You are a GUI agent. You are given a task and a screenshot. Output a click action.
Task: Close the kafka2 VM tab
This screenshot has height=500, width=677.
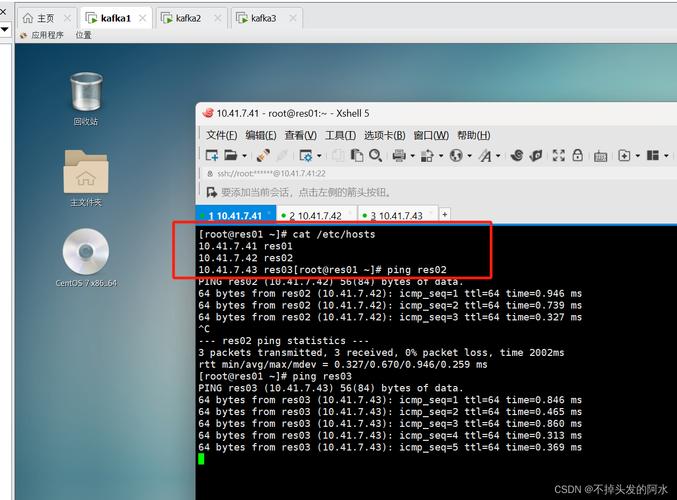pyautogui.click(x=218, y=18)
